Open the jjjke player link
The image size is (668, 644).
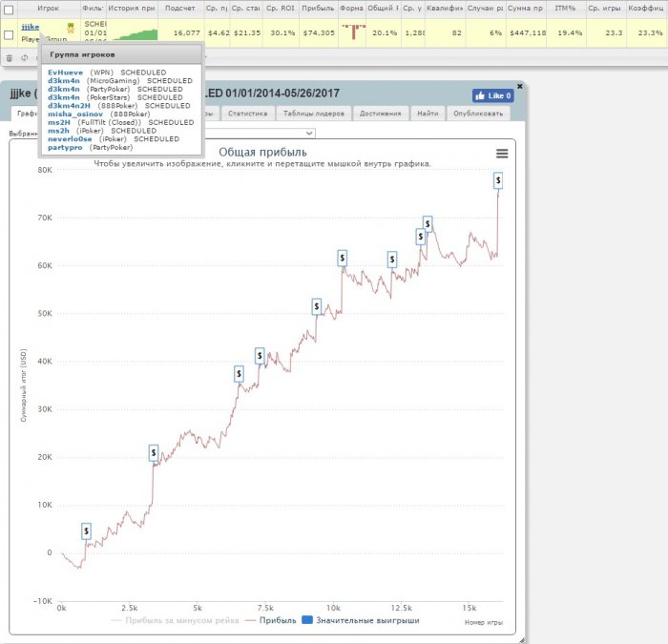point(31,27)
